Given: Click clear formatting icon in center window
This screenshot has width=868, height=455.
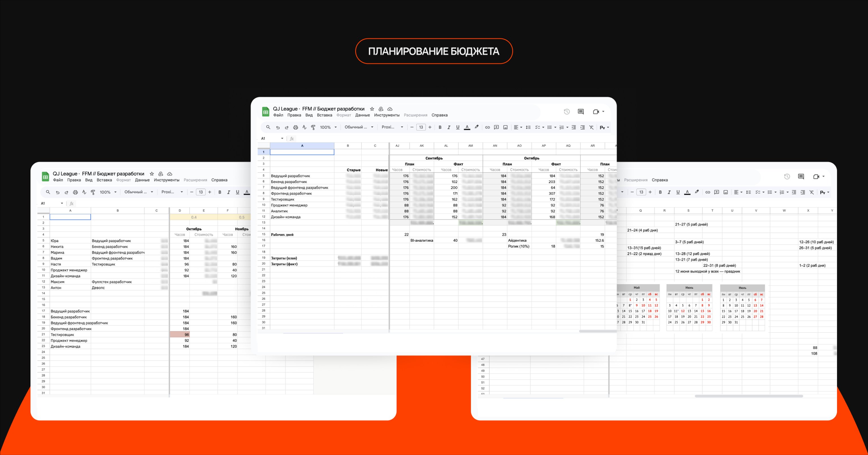Looking at the screenshot, I should click(591, 127).
